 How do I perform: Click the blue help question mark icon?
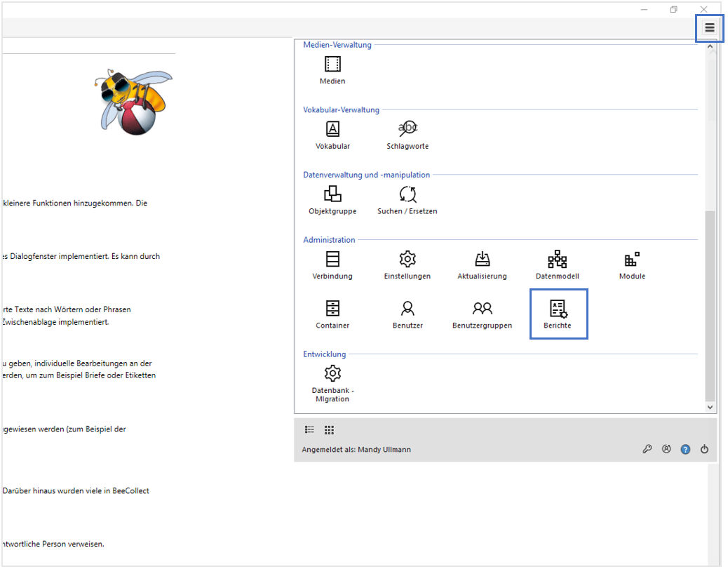pos(685,450)
